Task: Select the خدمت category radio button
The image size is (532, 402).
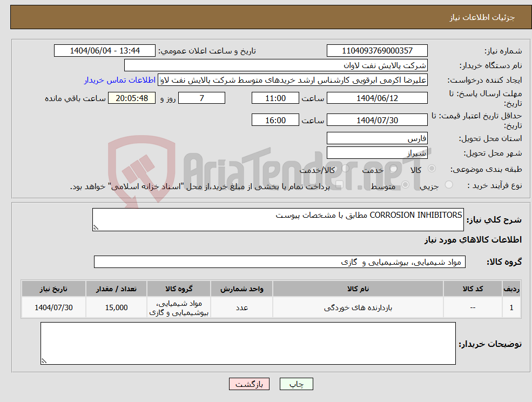Action: pyautogui.click(x=393, y=167)
